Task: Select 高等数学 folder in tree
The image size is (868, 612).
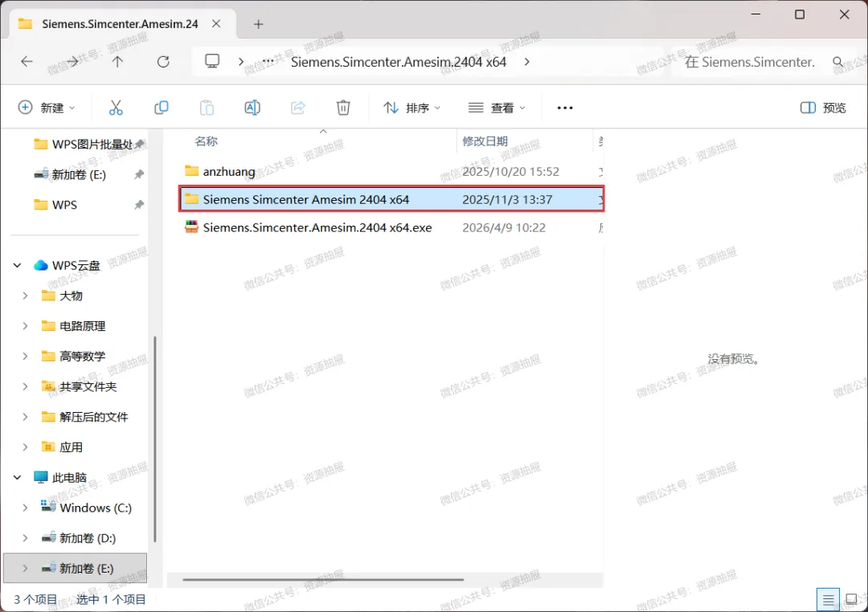Action: pos(74,357)
